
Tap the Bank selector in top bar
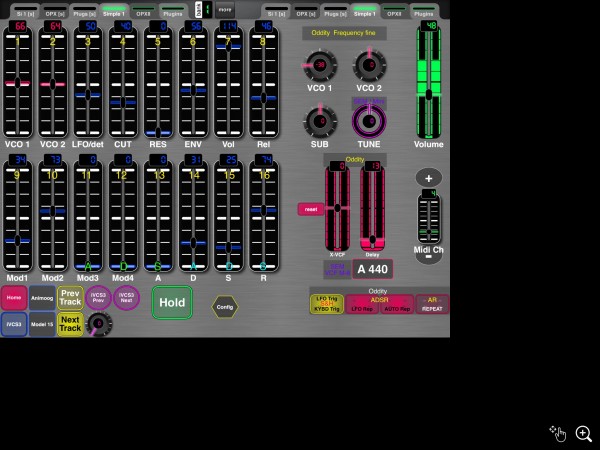(204, 10)
